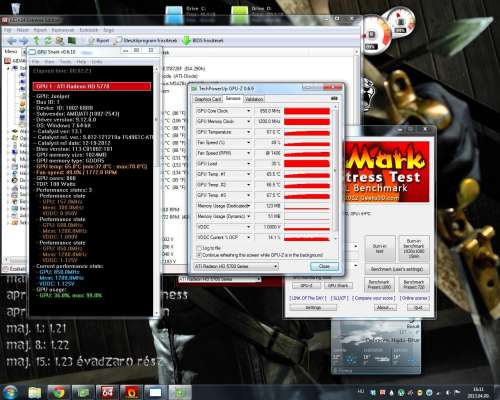Click Drive C desktop gadget icon
The image size is (500, 400).
174,15
